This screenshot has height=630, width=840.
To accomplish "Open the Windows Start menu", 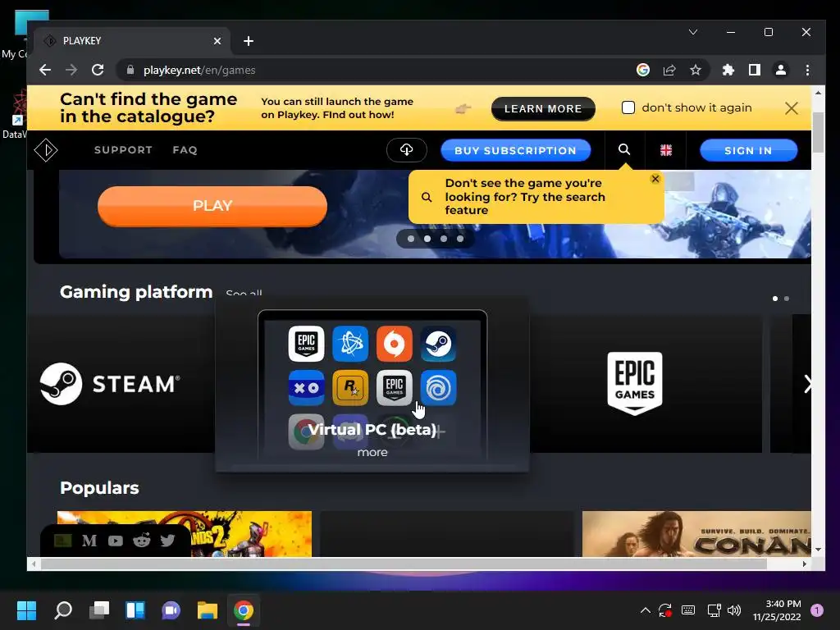I will point(26,610).
